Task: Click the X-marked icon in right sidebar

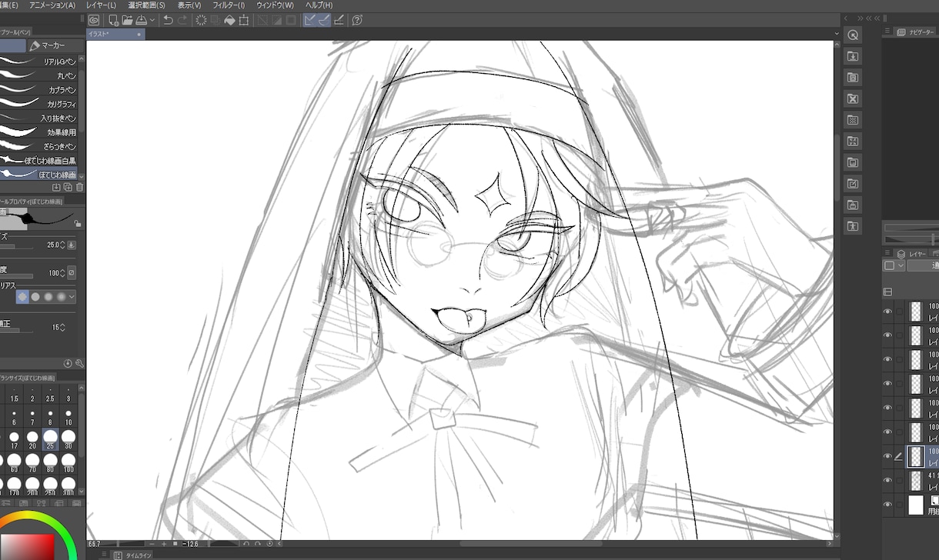Action: coord(853,99)
